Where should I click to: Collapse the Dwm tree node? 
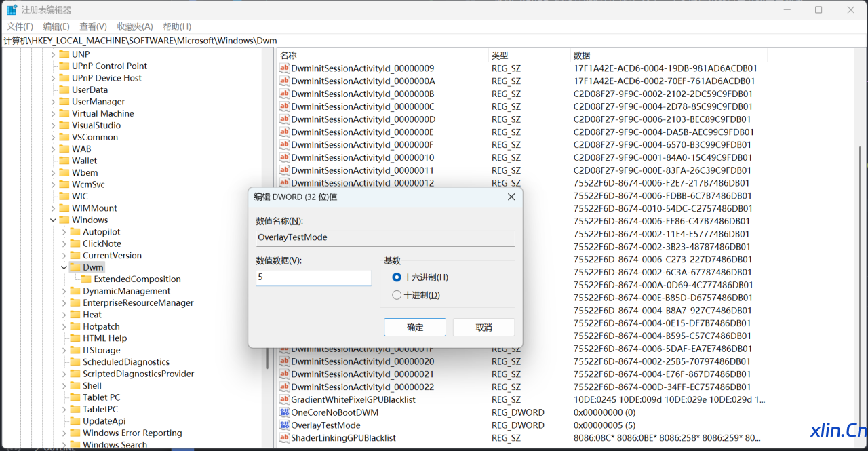tap(64, 267)
